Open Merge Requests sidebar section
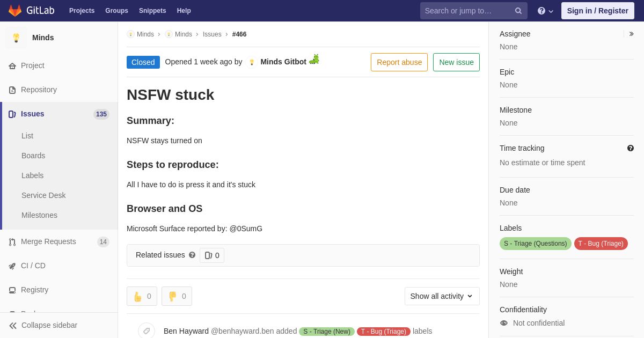Image resolution: width=644 pixels, height=338 pixels. coord(48,241)
